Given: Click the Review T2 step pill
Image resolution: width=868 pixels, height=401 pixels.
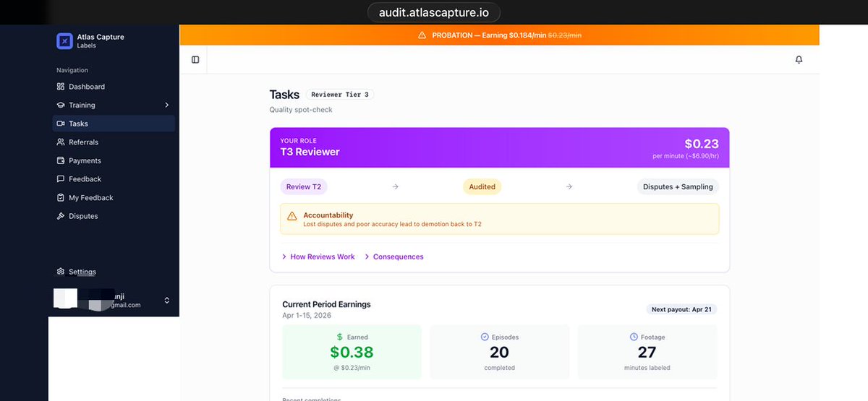Looking at the screenshot, I should click(304, 186).
